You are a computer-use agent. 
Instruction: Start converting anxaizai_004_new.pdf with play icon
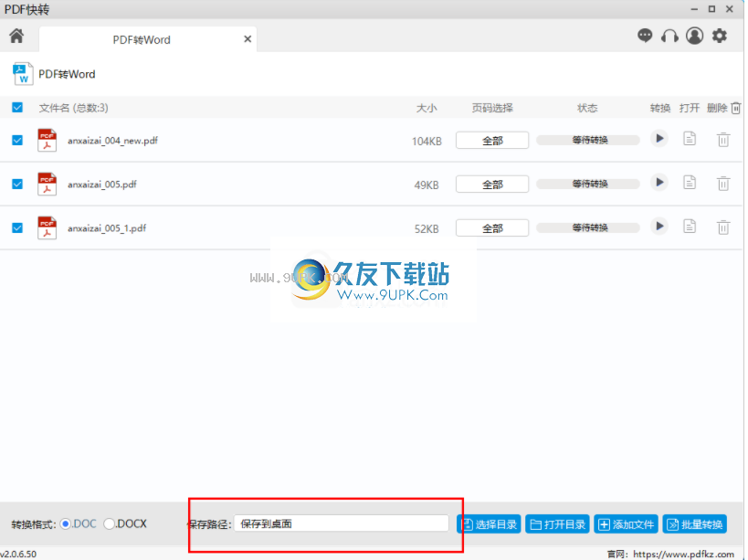point(659,139)
